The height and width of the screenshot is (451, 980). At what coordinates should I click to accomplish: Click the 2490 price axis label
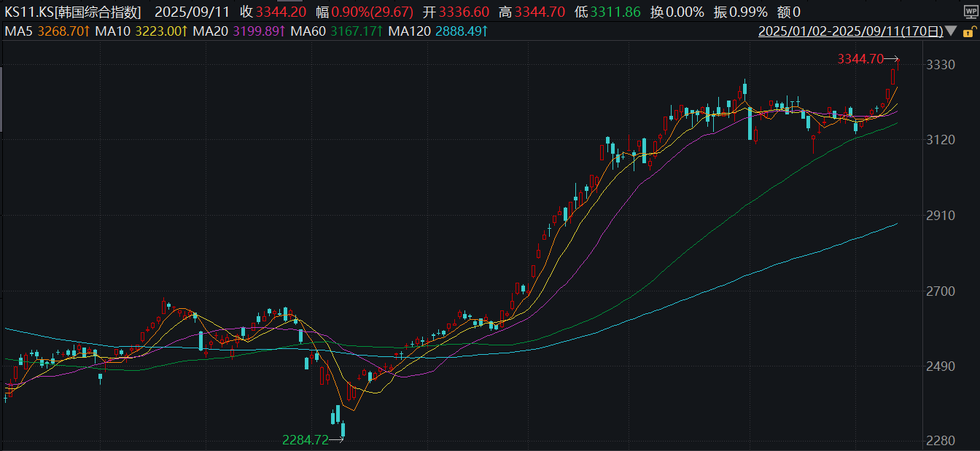point(940,366)
